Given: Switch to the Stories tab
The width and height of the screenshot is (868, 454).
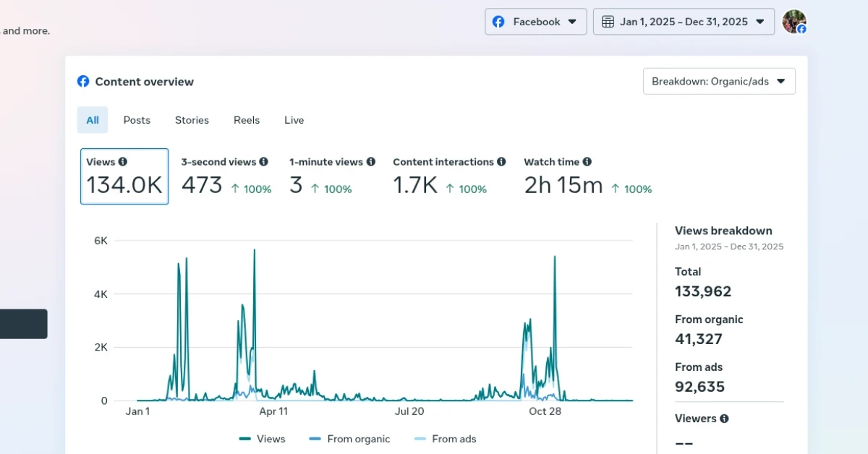Looking at the screenshot, I should (x=192, y=120).
